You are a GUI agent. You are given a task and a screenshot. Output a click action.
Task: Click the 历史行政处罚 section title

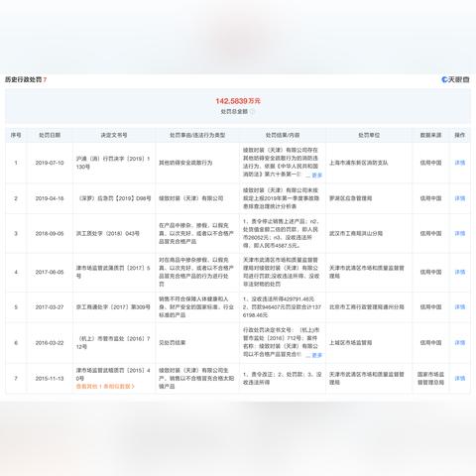point(23,79)
